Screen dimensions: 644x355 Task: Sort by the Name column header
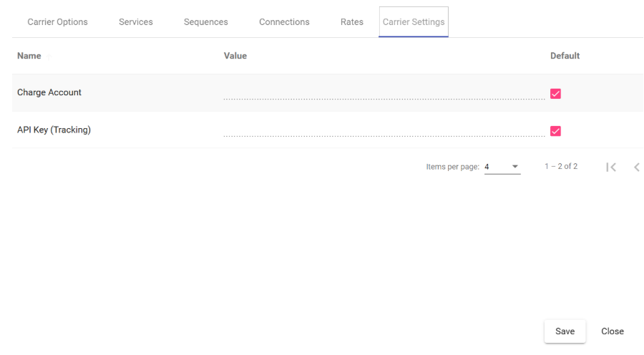pyautogui.click(x=29, y=56)
